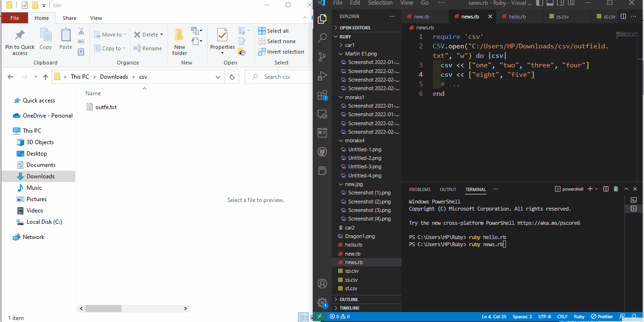The image size is (644, 322).
Task: Open the Manage gear in VS Code
Action: coord(322,302)
